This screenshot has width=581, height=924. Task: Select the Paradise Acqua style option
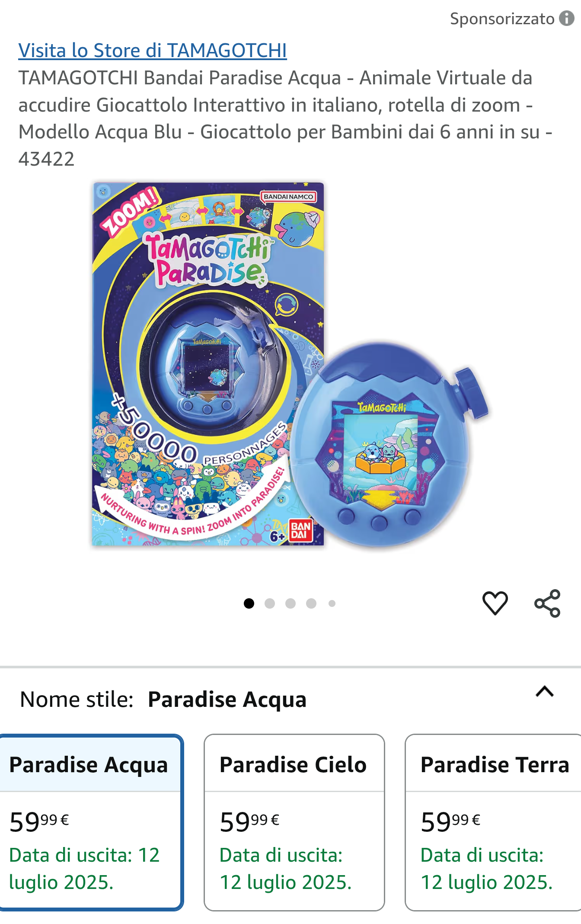[x=91, y=822]
